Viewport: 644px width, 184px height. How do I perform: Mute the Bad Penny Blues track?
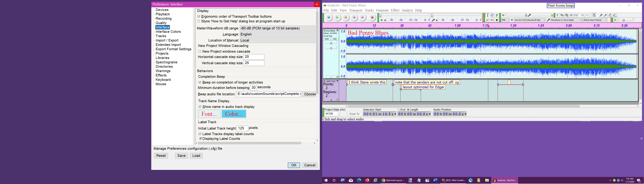(x=327, y=39)
